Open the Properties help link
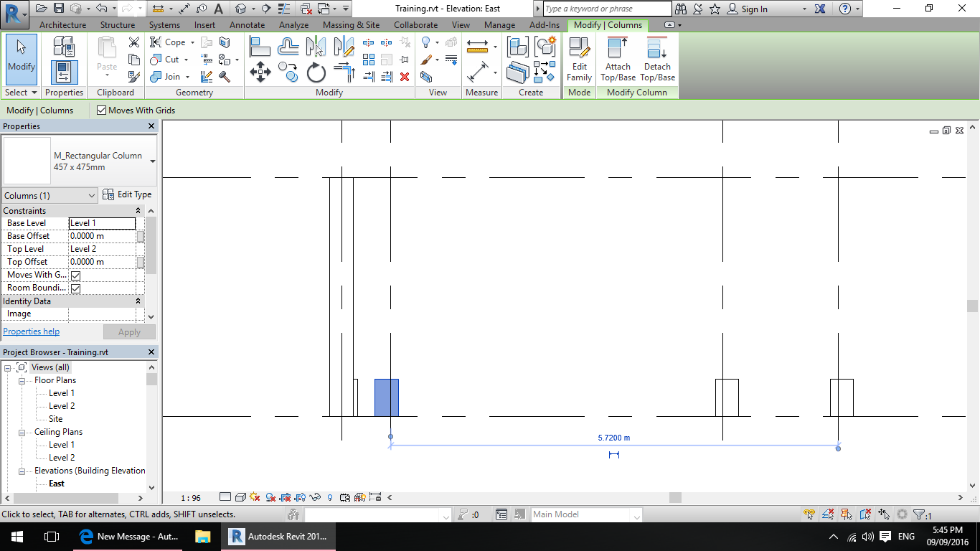 (x=31, y=331)
